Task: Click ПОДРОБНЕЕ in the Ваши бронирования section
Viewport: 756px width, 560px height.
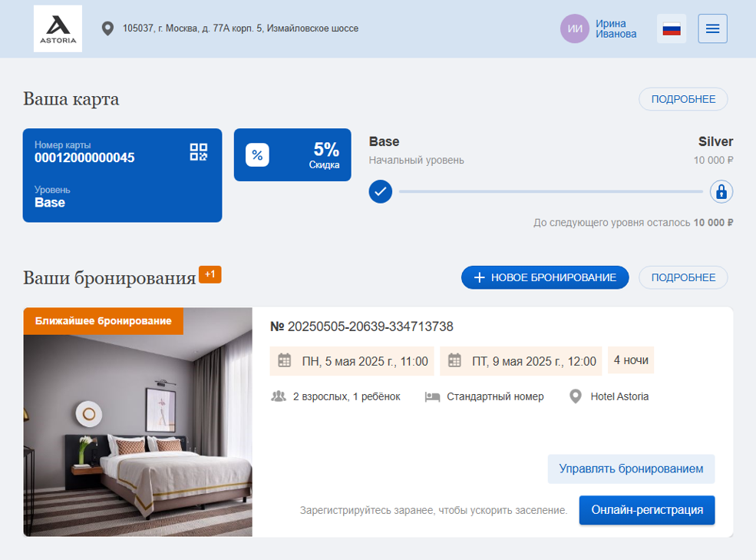Action: coord(683,277)
